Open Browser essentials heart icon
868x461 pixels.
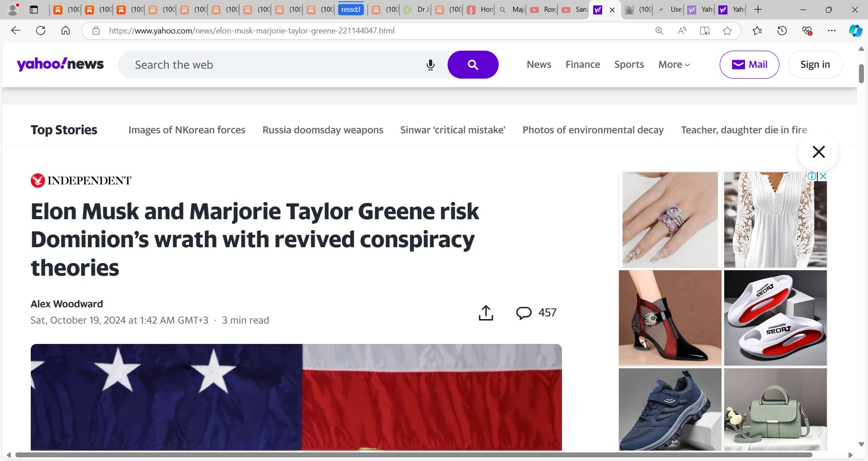point(807,31)
